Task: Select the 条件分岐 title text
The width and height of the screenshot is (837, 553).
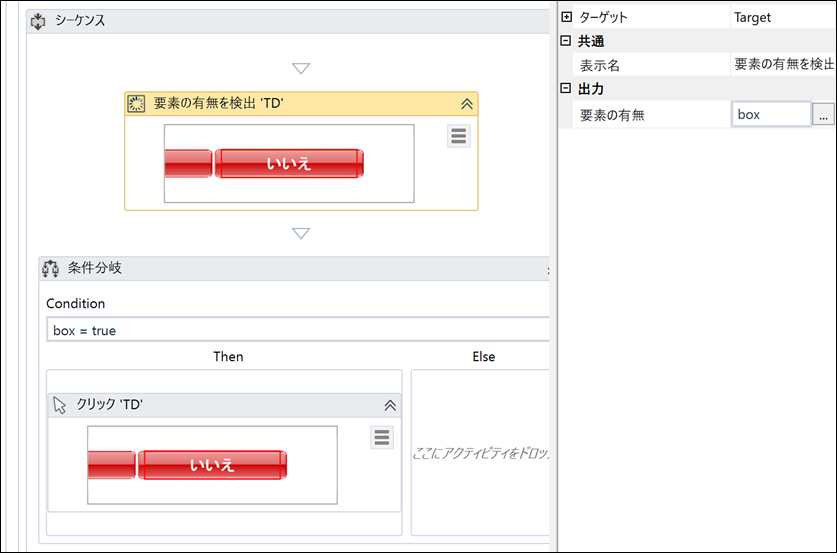Action: 95,268
